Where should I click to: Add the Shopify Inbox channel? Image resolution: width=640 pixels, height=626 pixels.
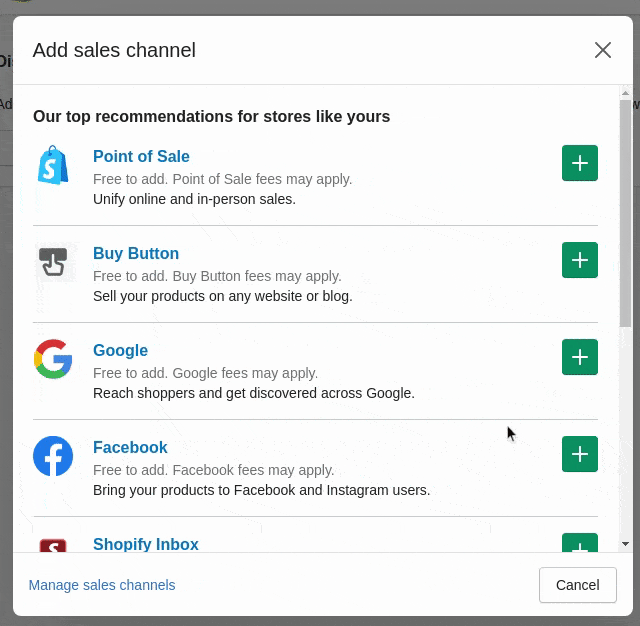pyautogui.click(x=580, y=542)
